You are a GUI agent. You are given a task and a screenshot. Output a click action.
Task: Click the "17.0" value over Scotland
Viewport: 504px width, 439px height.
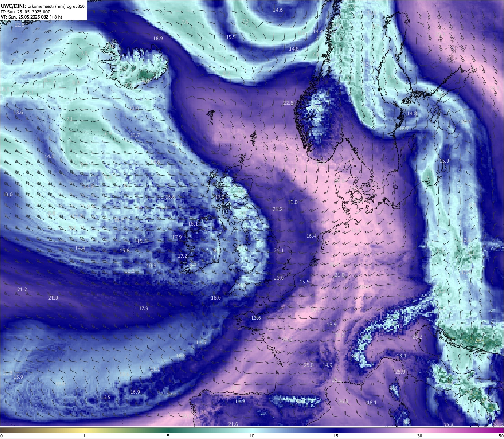coord(220,197)
